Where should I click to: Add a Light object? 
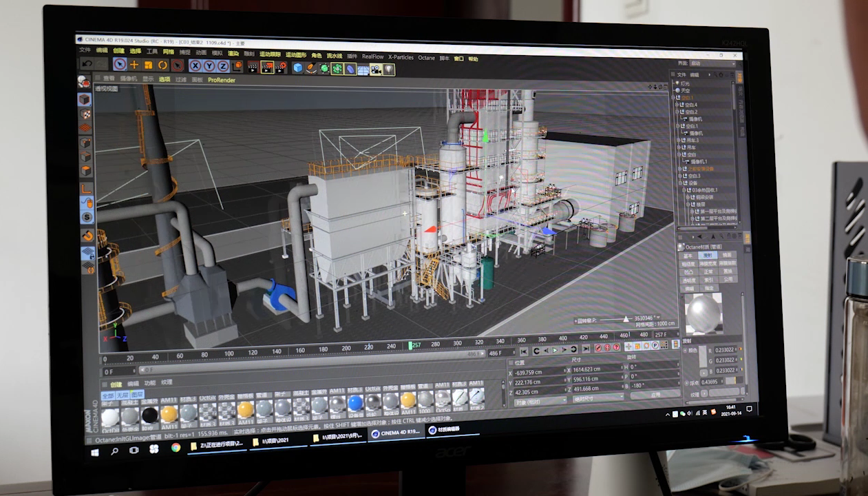[389, 69]
